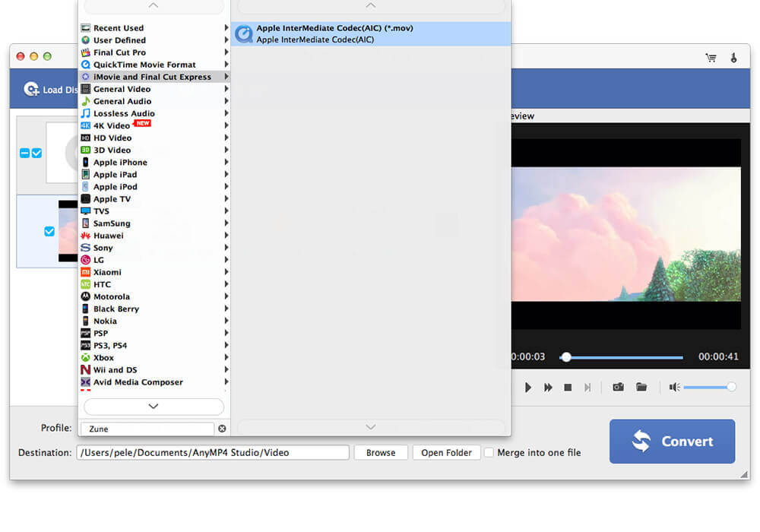Click the Huawei logo icon

[86, 236]
